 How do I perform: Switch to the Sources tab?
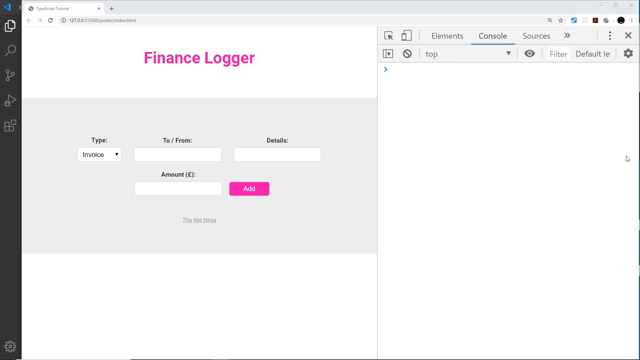(536, 36)
